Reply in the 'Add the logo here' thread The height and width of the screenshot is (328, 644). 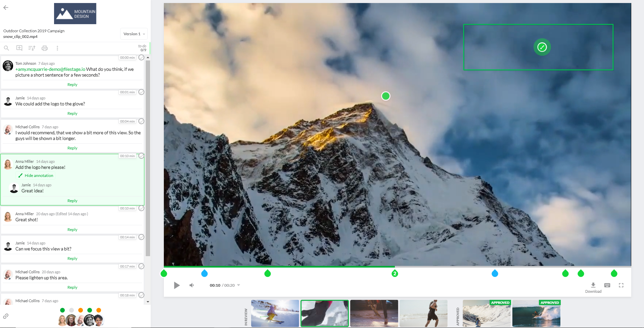click(72, 201)
